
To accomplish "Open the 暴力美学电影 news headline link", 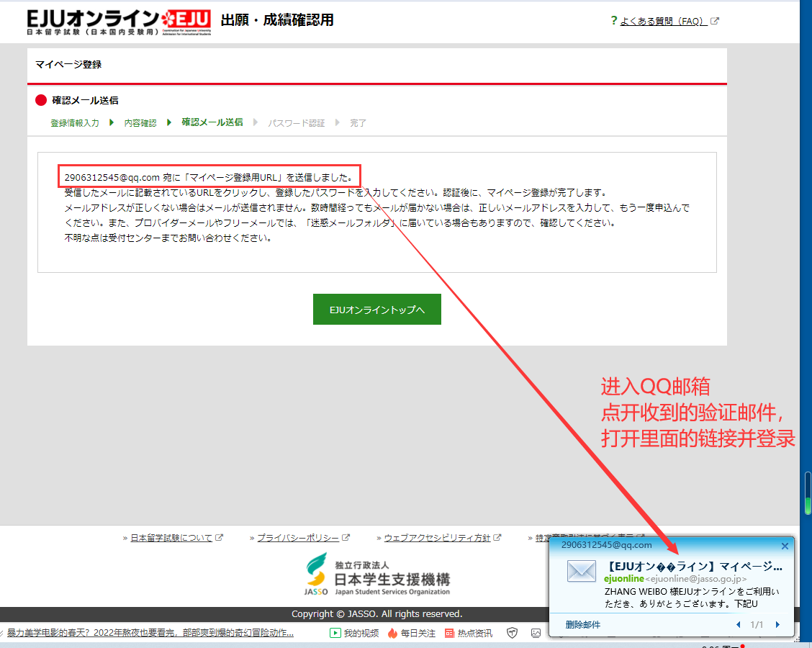I will point(150,633).
